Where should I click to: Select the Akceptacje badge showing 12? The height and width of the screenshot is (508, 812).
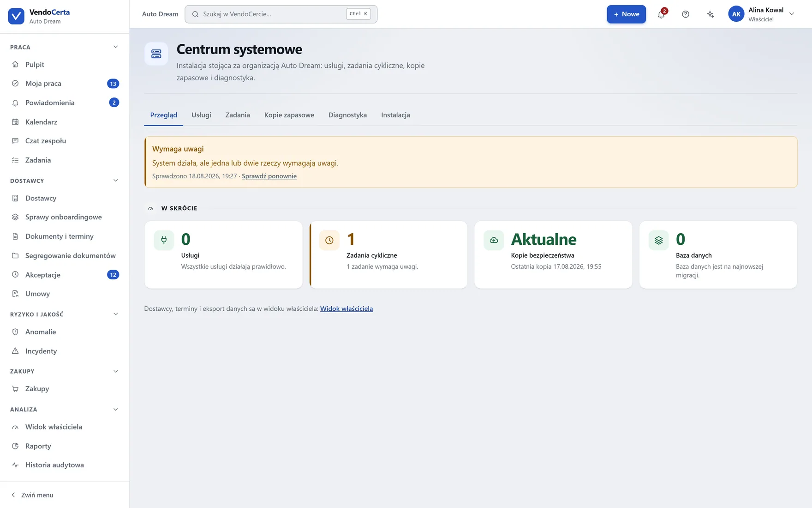(x=113, y=275)
